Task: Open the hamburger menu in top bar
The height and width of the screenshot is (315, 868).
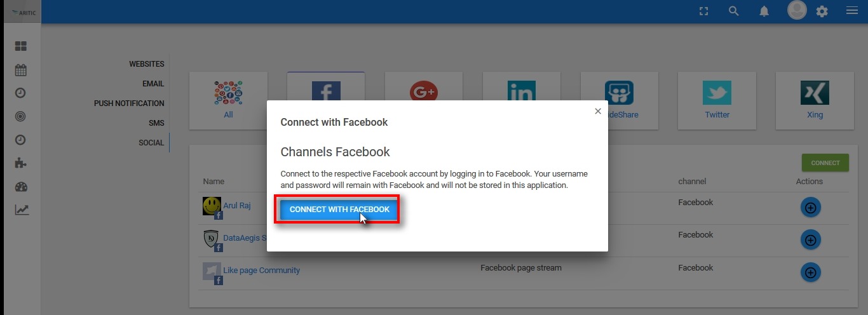Action: point(852,11)
